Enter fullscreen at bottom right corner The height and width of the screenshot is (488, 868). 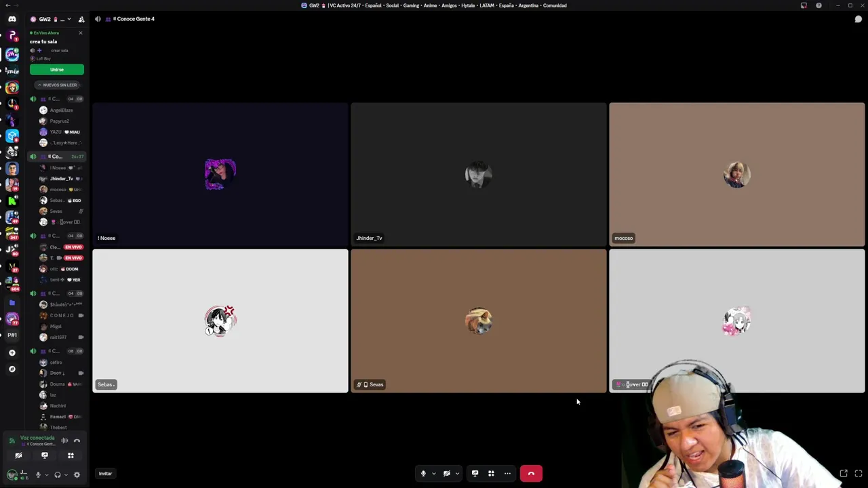[x=859, y=474]
